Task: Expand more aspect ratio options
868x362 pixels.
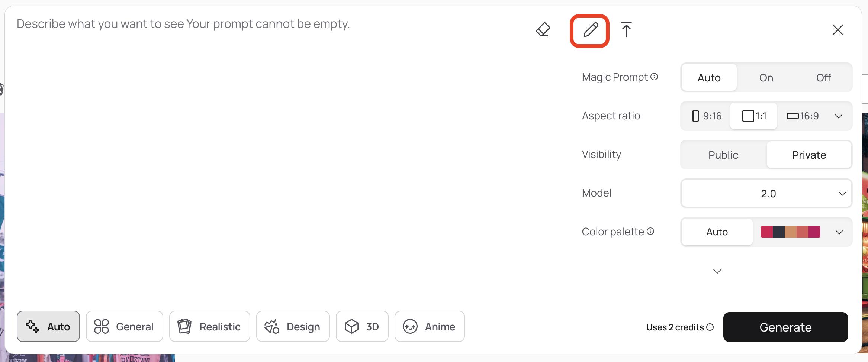Action: click(x=839, y=116)
